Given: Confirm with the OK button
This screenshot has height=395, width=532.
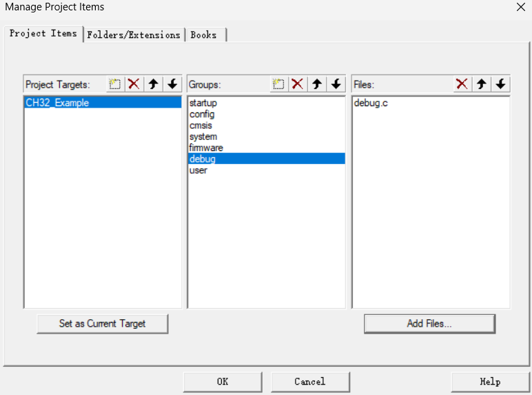Looking at the screenshot, I should tap(223, 382).
